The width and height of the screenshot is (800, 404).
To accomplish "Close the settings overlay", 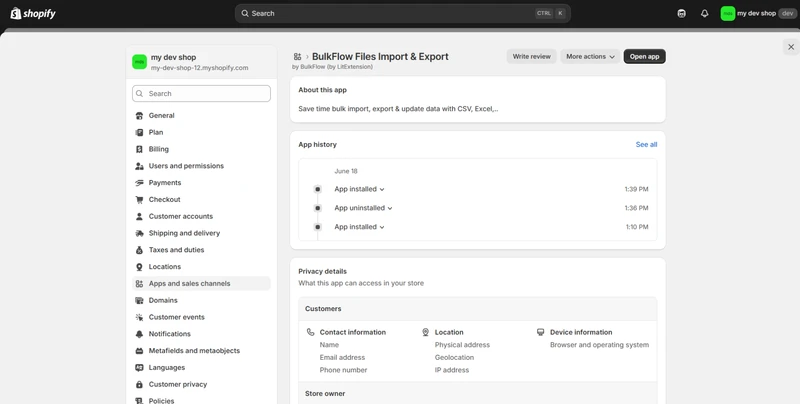I will click(791, 47).
